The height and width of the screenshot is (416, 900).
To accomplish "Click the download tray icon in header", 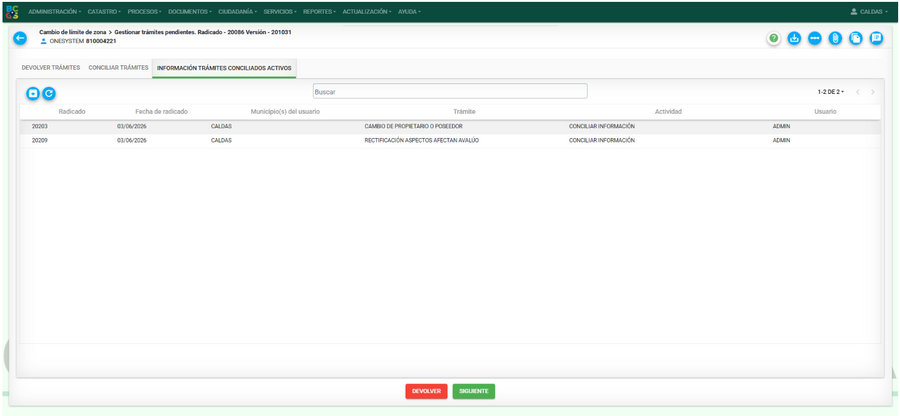I will 794,38.
